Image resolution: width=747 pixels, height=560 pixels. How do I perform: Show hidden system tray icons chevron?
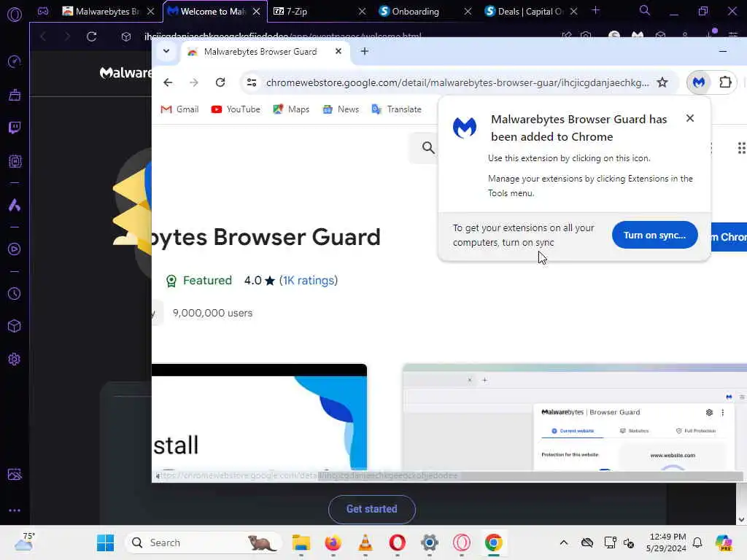pos(564,542)
